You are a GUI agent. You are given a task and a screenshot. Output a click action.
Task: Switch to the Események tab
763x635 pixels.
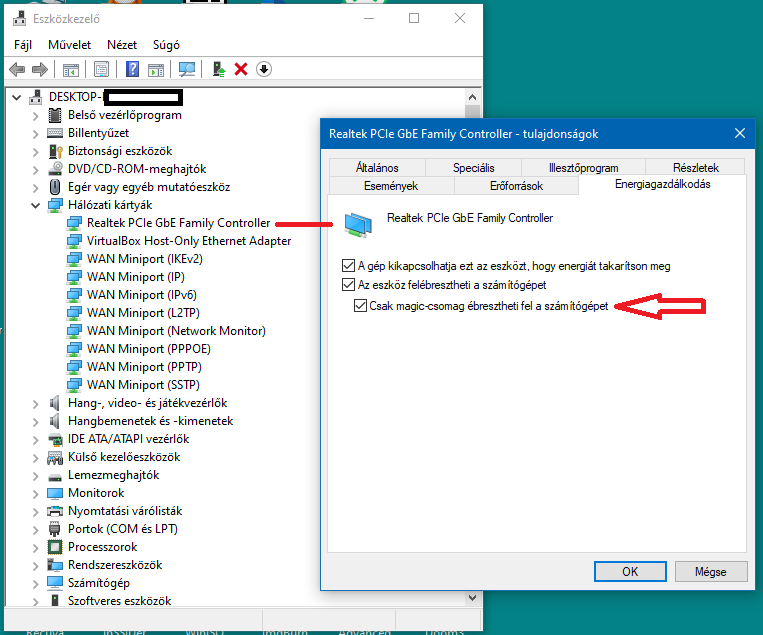pyautogui.click(x=391, y=186)
